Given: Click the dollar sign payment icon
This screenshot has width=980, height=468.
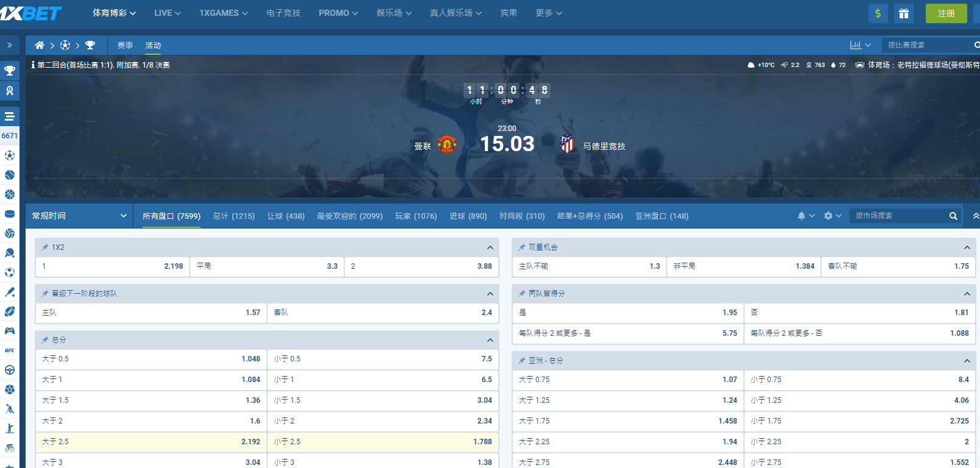Looking at the screenshot, I should 878,13.
